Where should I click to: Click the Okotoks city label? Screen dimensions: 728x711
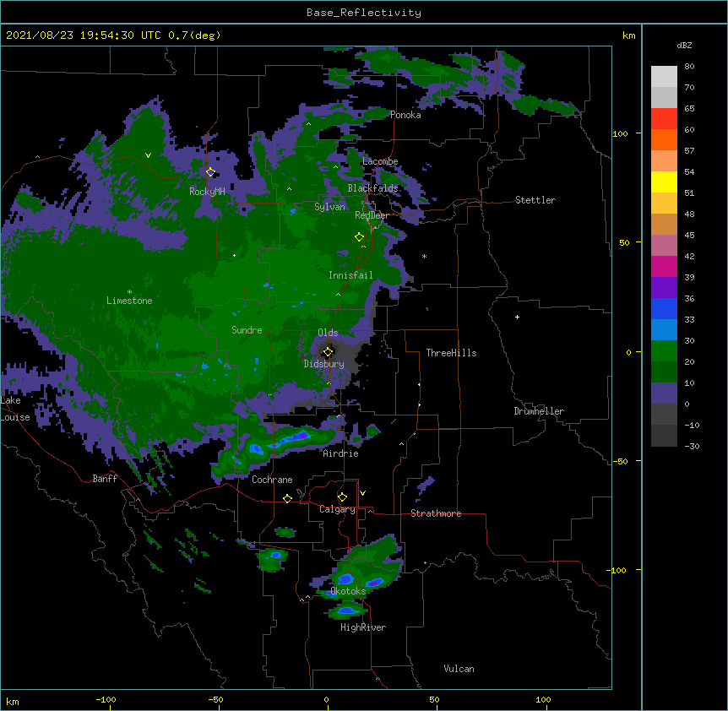pos(348,591)
